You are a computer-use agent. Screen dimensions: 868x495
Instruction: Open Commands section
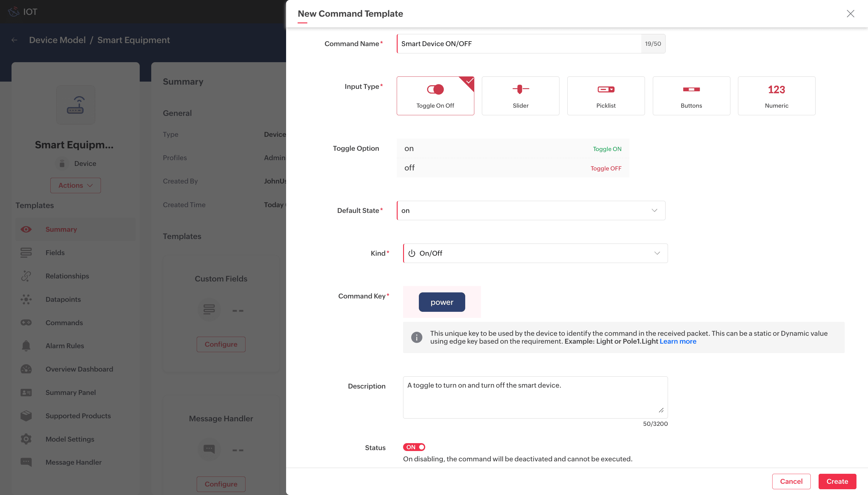pyautogui.click(x=75, y=323)
